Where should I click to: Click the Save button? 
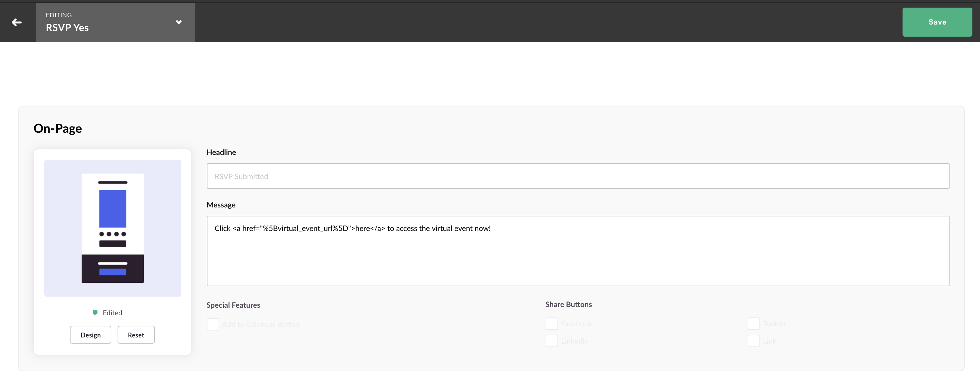click(x=937, y=22)
